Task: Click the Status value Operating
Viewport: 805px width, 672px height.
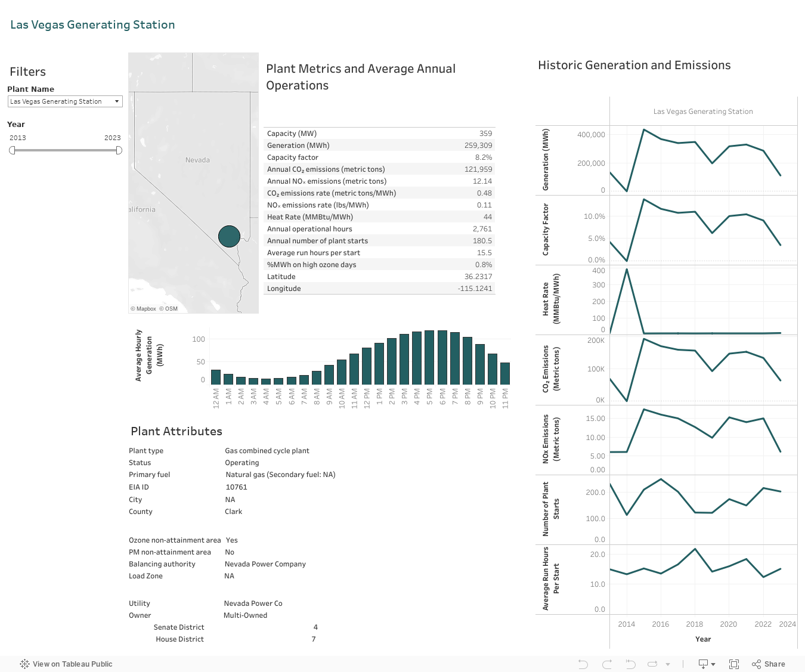Action: pyautogui.click(x=242, y=463)
